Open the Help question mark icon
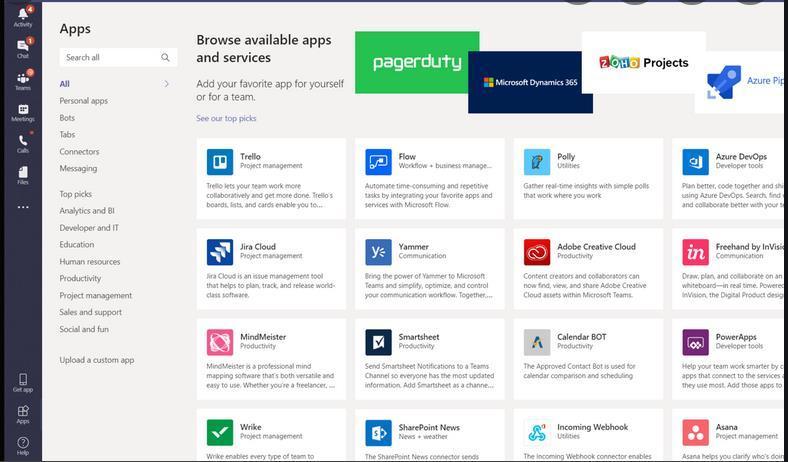 (x=23, y=442)
